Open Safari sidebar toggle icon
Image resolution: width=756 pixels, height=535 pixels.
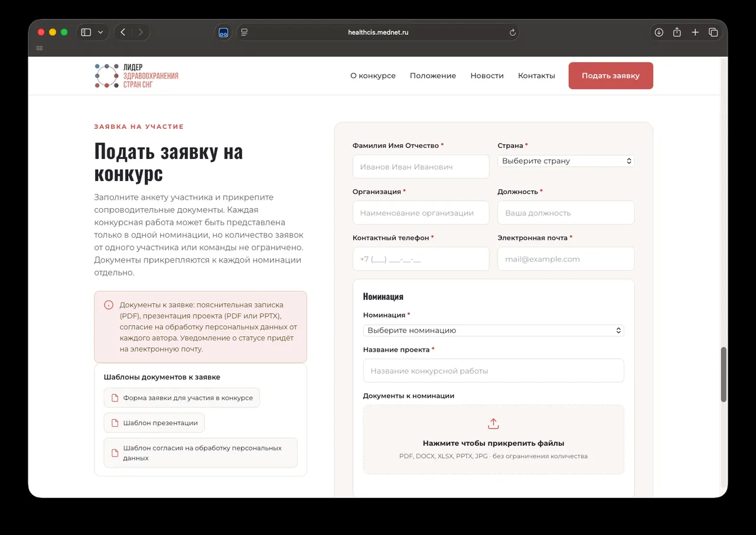click(86, 33)
